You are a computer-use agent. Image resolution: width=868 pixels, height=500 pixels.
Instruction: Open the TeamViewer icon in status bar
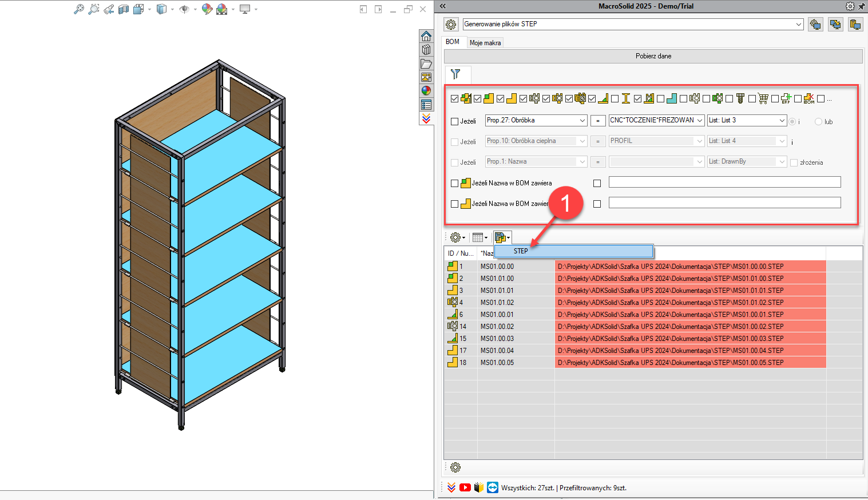click(493, 487)
